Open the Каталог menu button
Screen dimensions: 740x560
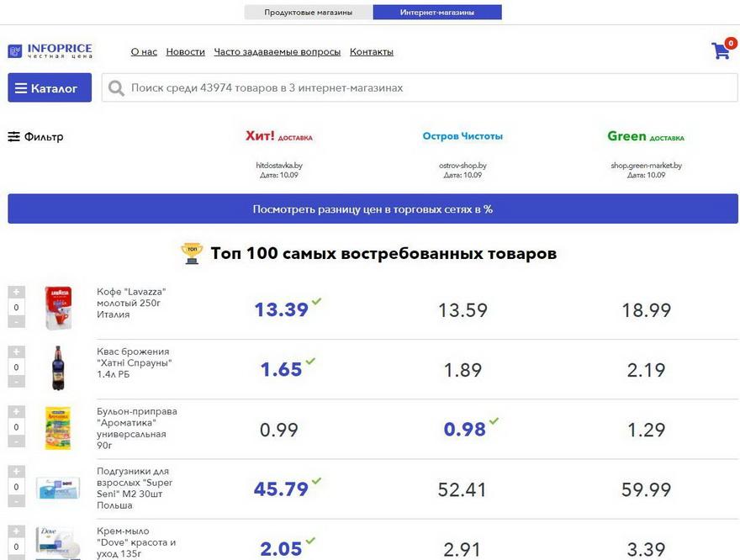[50, 87]
